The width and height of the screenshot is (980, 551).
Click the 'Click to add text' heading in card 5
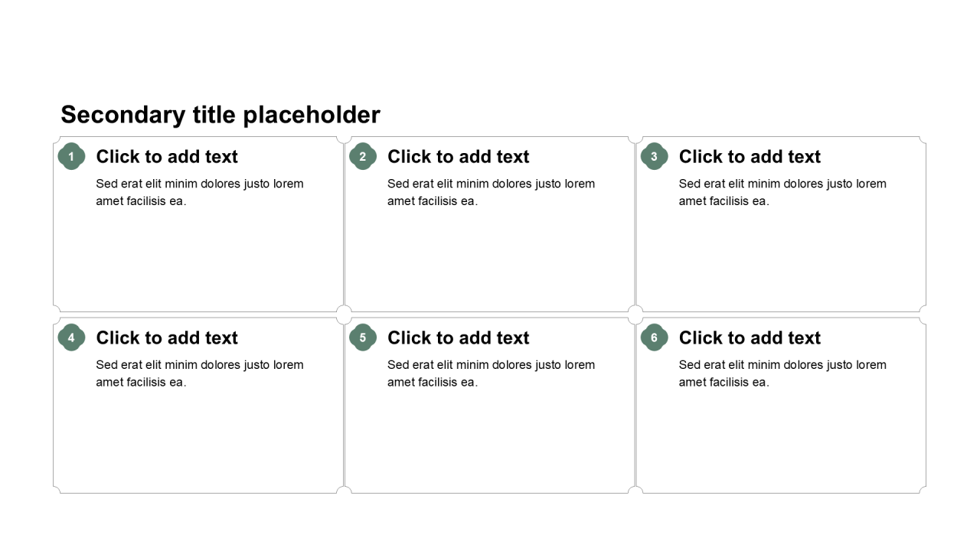pyautogui.click(x=458, y=337)
